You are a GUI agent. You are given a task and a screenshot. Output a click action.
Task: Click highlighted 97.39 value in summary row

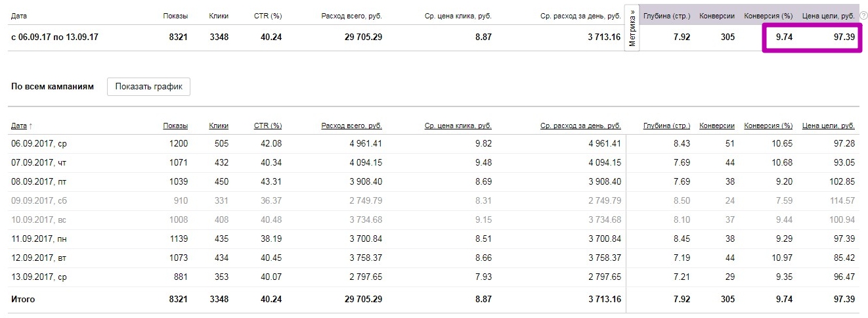click(x=844, y=37)
